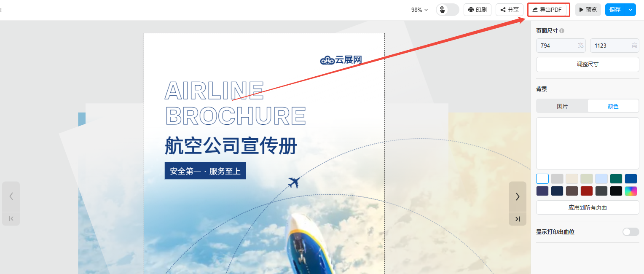644x274 pixels.
Task: Go to the next page arrow
Action: click(518, 196)
